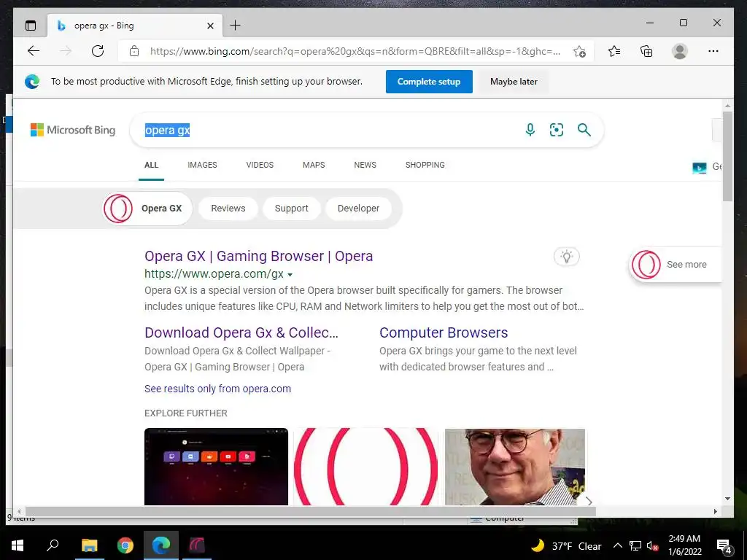747x560 pixels.
Task: Show hidden system tray icons chevron
Action: (617, 545)
